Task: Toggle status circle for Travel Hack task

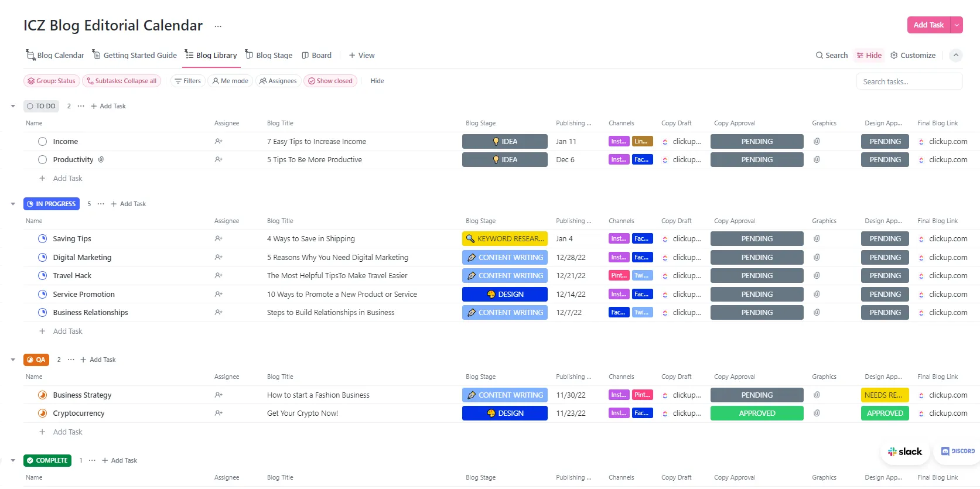Action: [x=42, y=276]
